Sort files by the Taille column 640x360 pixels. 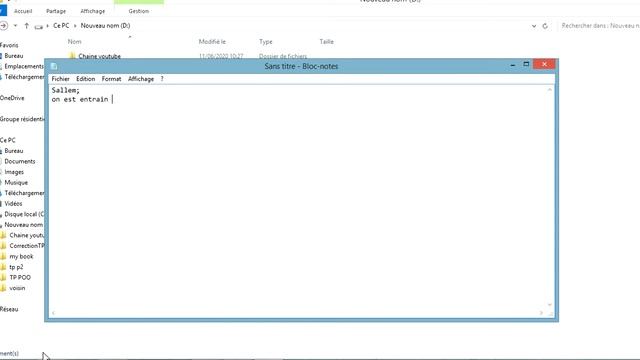tap(326, 42)
